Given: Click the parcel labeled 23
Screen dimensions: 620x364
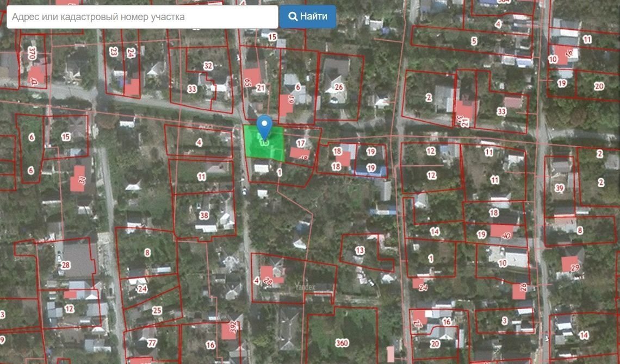Looking at the screenshot, I should pyautogui.click(x=113, y=52).
